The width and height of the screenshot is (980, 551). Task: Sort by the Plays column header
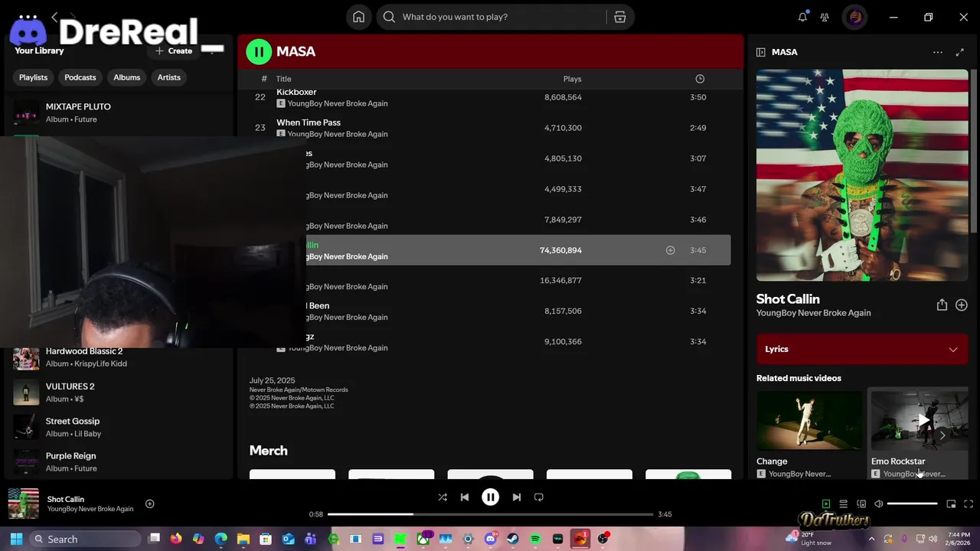(572, 79)
